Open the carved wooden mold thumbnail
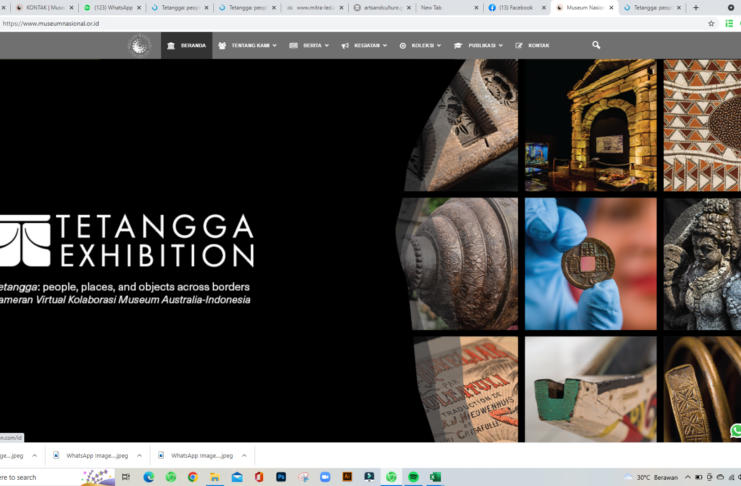Viewport: 741px width, 486px height. pyautogui.click(x=461, y=125)
